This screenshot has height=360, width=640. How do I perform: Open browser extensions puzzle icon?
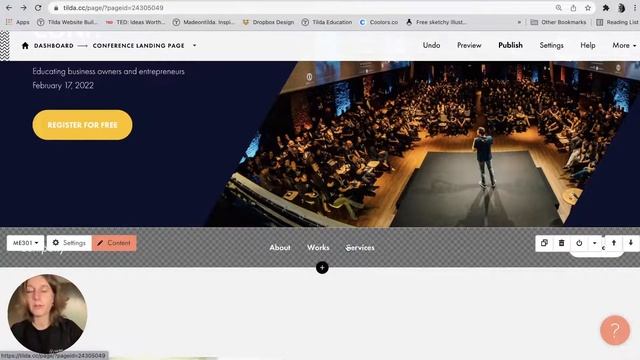(606, 8)
